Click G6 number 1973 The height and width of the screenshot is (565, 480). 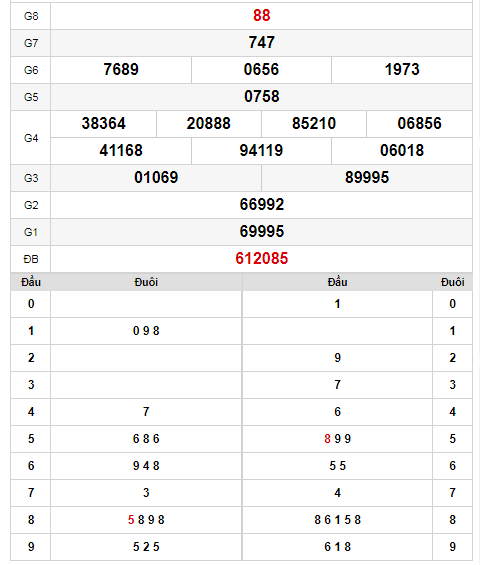(402, 70)
